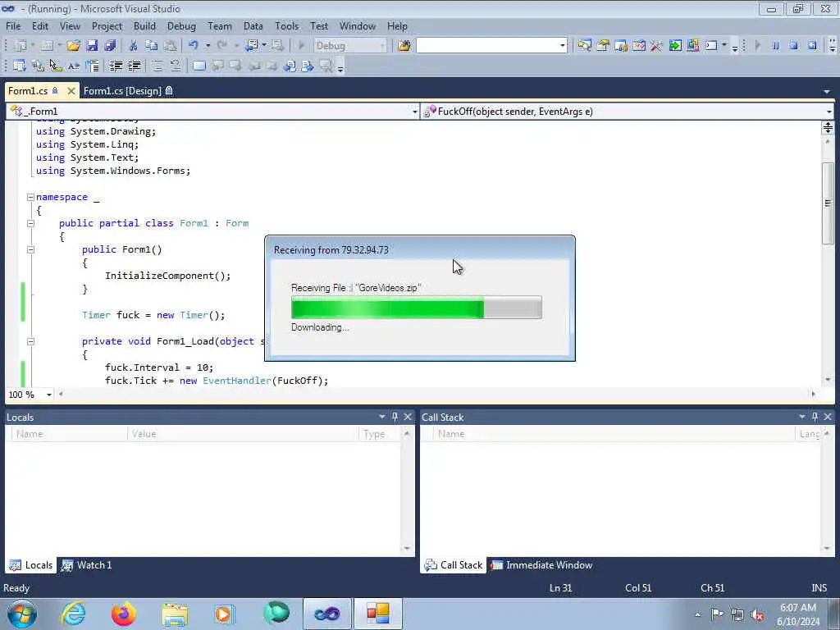Toggle auto-hide pin on Locals panel
840x630 pixels.
tap(395, 417)
